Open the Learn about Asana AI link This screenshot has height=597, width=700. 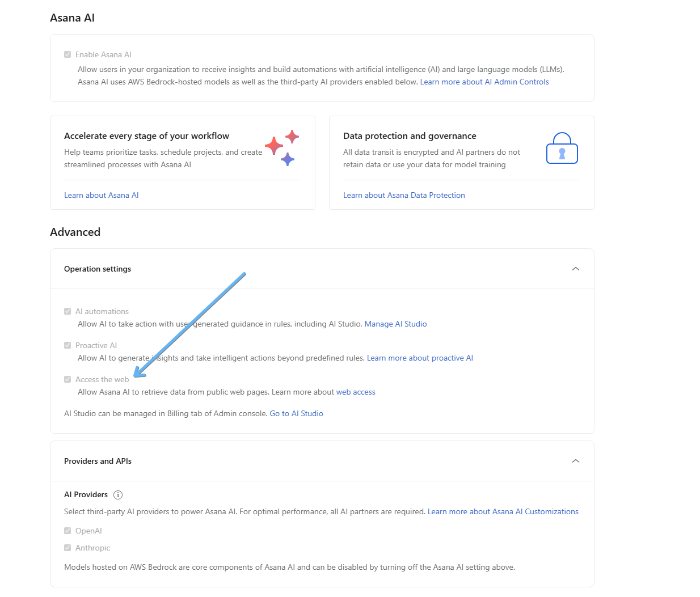(101, 196)
